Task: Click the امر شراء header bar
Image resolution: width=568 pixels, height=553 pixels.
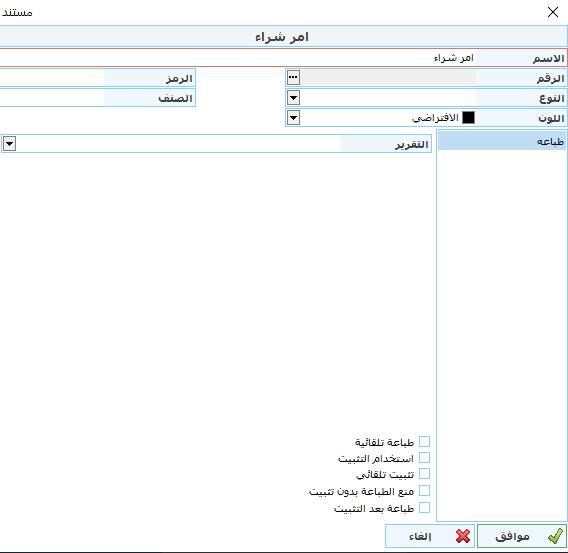Action: coord(283,36)
